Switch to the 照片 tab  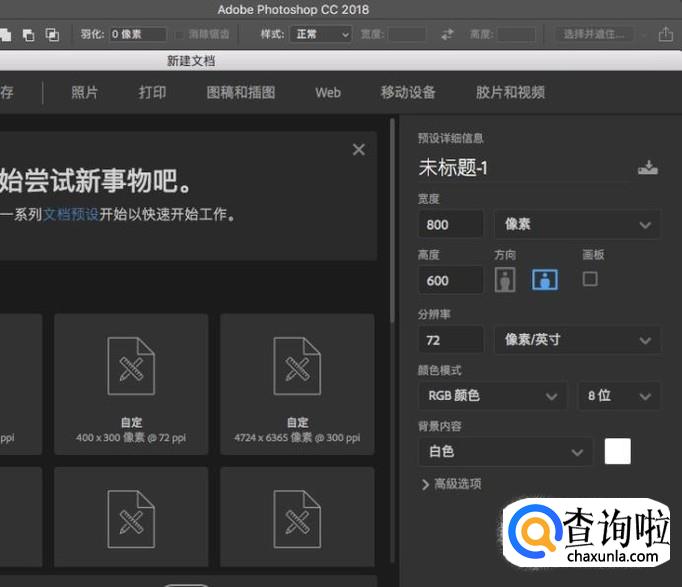coord(84,92)
